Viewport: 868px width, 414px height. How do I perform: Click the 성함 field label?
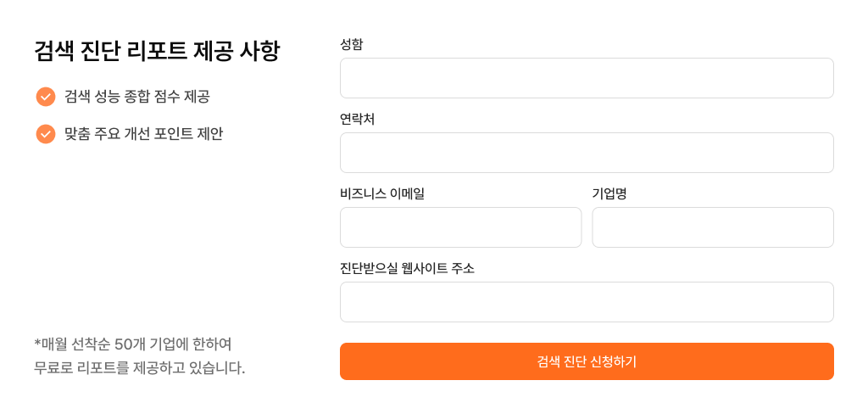(352, 44)
